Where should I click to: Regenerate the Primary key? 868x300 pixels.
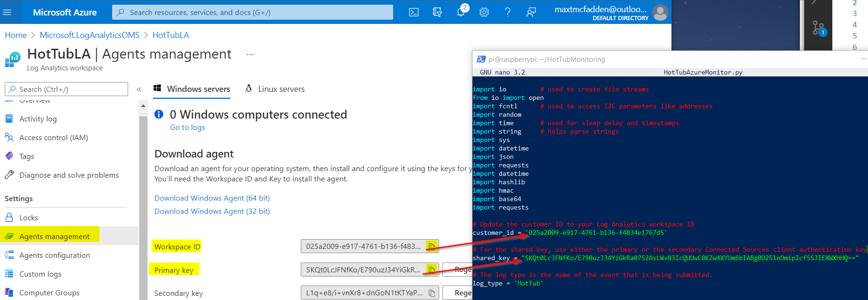pyautogui.click(x=457, y=270)
